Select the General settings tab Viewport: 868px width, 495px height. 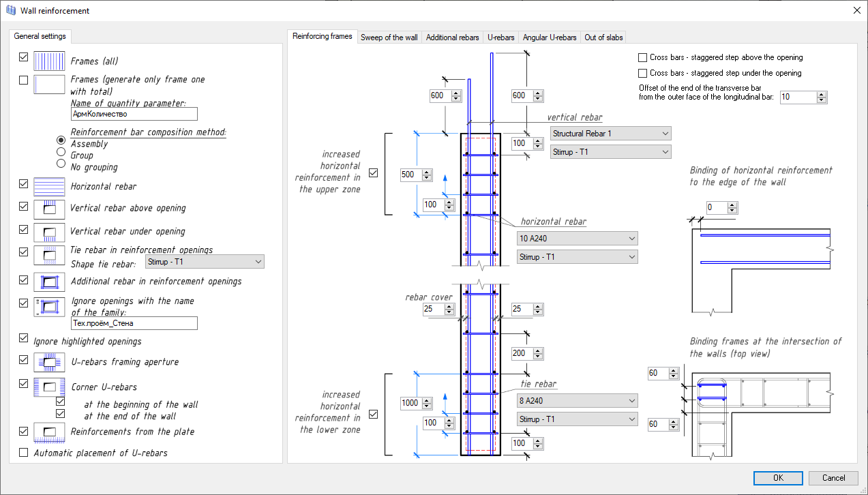(x=40, y=36)
